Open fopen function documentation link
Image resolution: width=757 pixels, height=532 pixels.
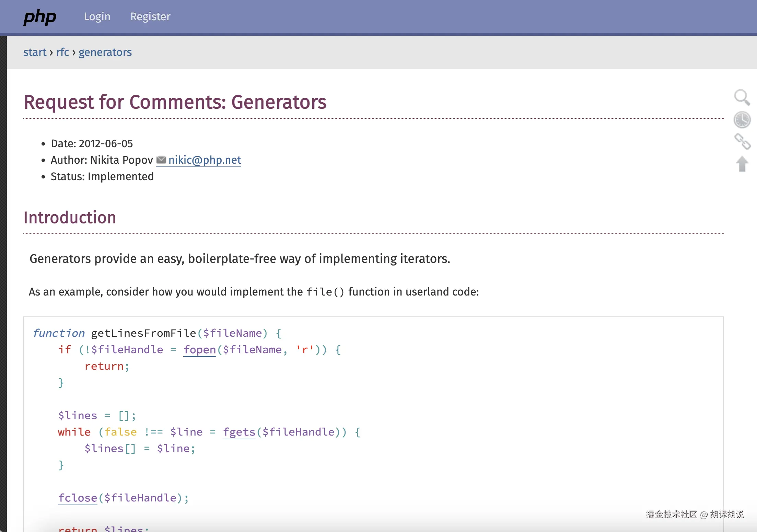click(x=199, y=350)
